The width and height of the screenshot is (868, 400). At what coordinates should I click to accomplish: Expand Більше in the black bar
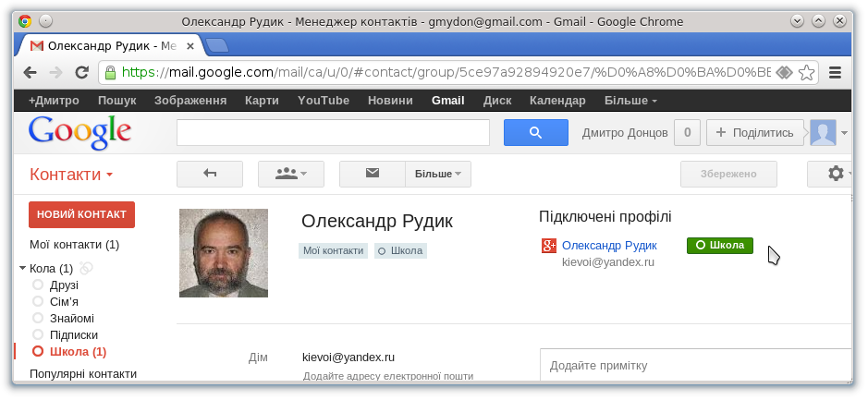click(630, 101)
